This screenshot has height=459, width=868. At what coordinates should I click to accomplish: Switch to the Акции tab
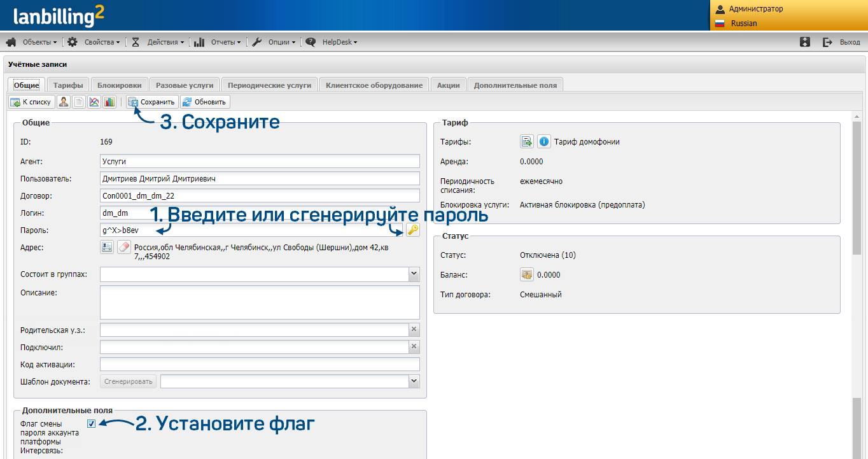[x=449, y=85]
